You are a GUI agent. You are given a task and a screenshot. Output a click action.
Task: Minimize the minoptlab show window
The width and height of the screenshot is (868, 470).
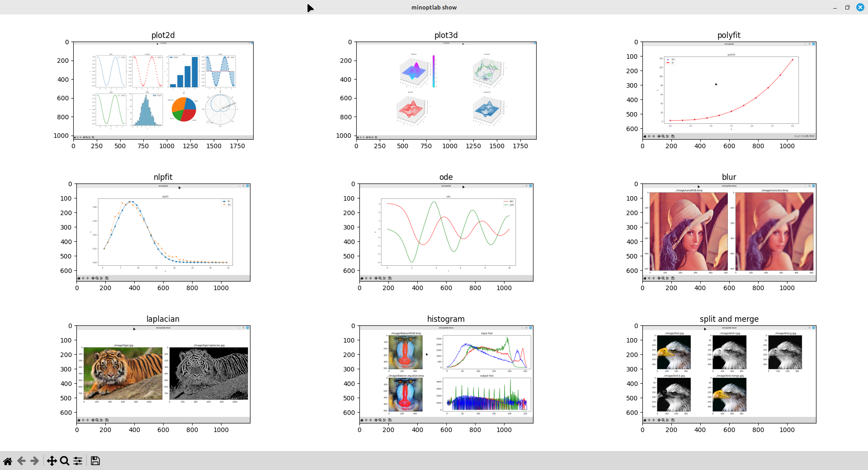point(835,8)
